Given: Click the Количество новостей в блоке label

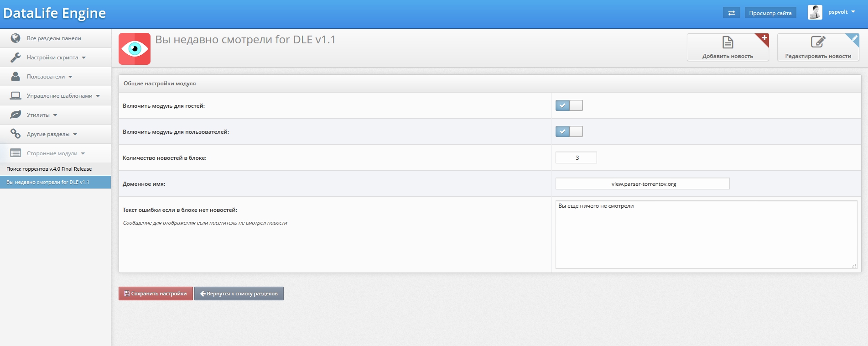Looking at the screenshot, I should point(165,158).
